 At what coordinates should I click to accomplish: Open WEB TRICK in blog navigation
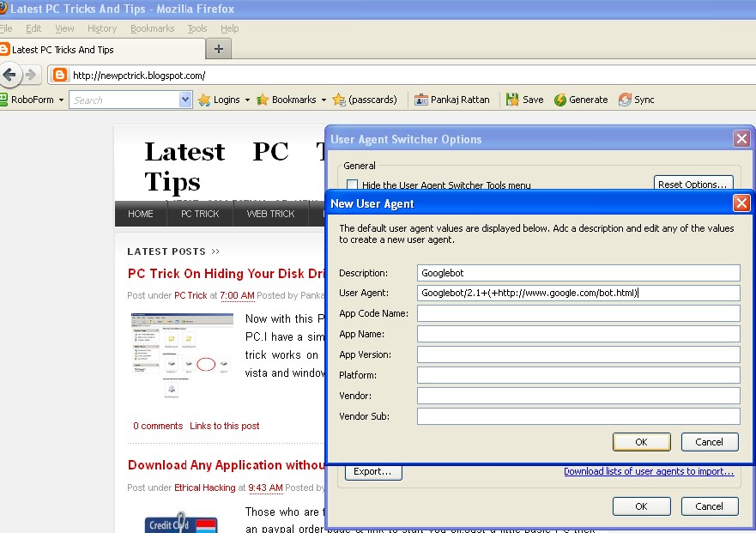point(270,214)
